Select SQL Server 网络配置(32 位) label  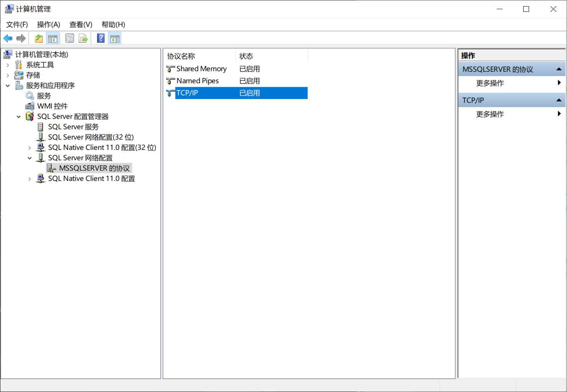pos(91,137)
